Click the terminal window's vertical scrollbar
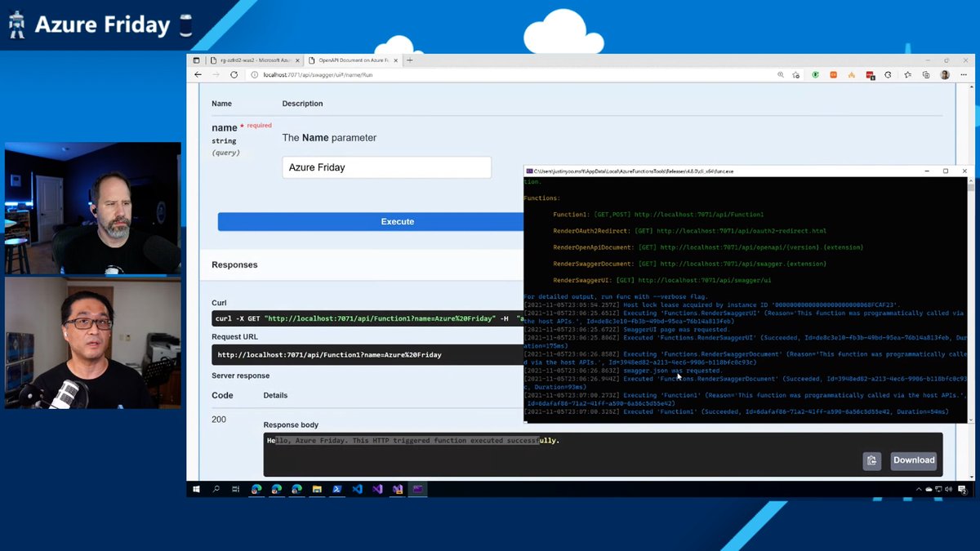Image resolution: width=980 pixels, height=551 pixels. (969, 299)
